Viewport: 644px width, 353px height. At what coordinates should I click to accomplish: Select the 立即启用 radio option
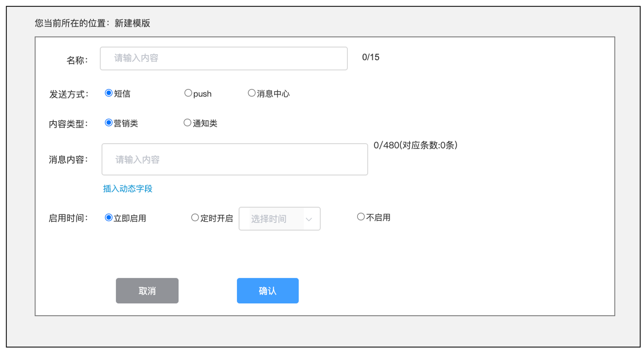tap(108, 218)
